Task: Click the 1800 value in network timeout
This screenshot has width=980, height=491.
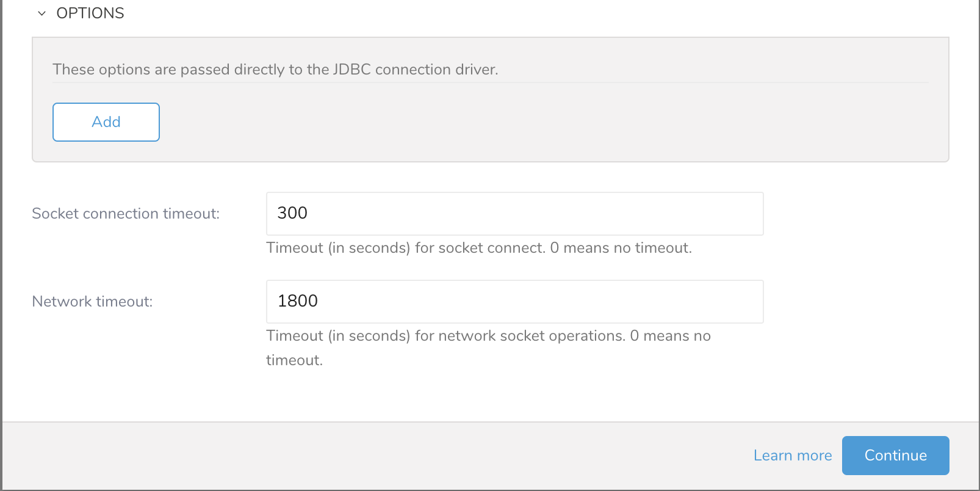Action: point(298,301)
